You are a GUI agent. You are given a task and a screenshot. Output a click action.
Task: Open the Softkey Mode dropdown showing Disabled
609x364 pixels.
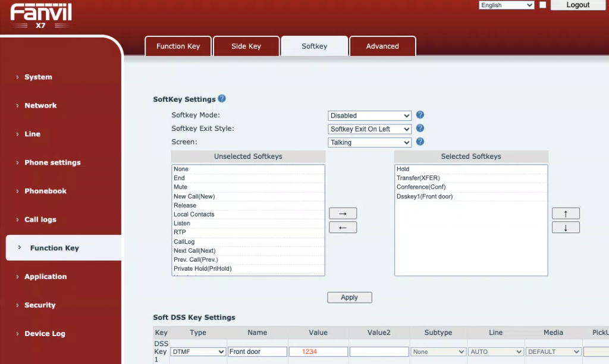(x=369, y=115)
